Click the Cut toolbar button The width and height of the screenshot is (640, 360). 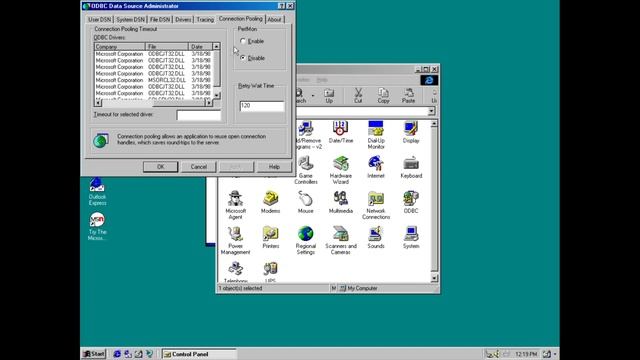[x=358, y=96]
